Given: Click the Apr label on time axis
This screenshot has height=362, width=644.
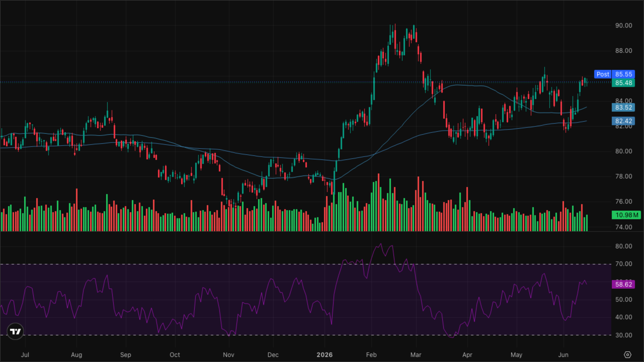Looking at the screenshot, I should pos(467,355).
